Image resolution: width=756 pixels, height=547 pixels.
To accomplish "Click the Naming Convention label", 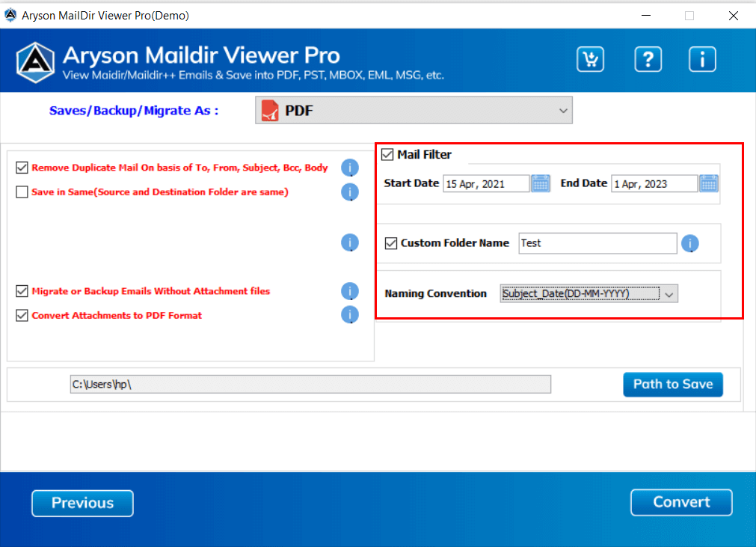I will 435,293.
